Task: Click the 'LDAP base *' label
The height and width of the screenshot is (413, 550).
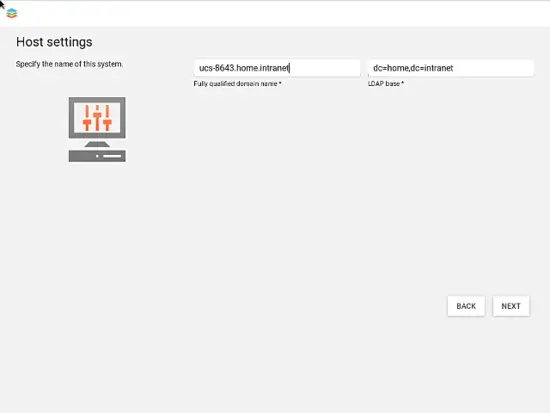Action: [x=386, y=84]
